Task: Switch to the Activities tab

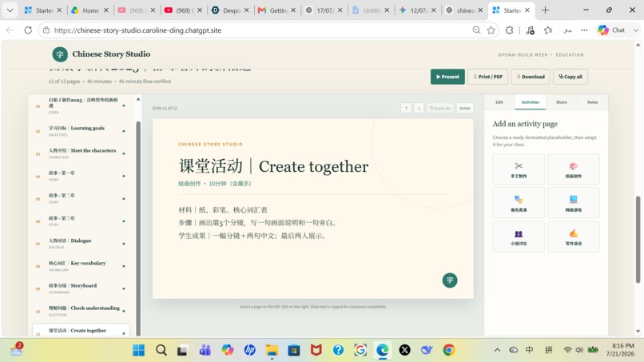Action: click(x=531, y=102)
